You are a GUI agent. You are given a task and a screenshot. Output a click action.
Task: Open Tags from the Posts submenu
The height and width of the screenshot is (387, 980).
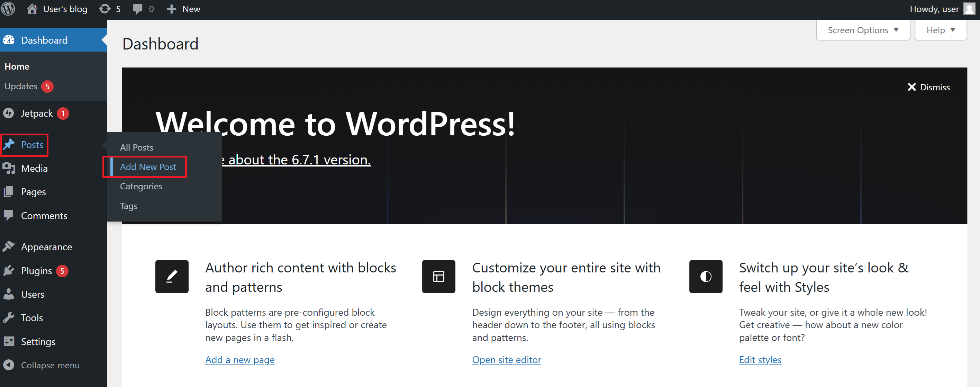[129, 206]
